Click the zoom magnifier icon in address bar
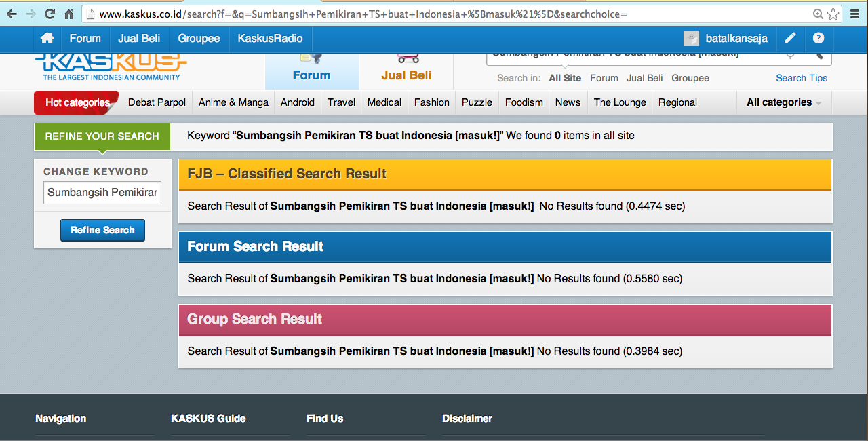The width and height of the screenshot is (868, 441). [818, 14]
